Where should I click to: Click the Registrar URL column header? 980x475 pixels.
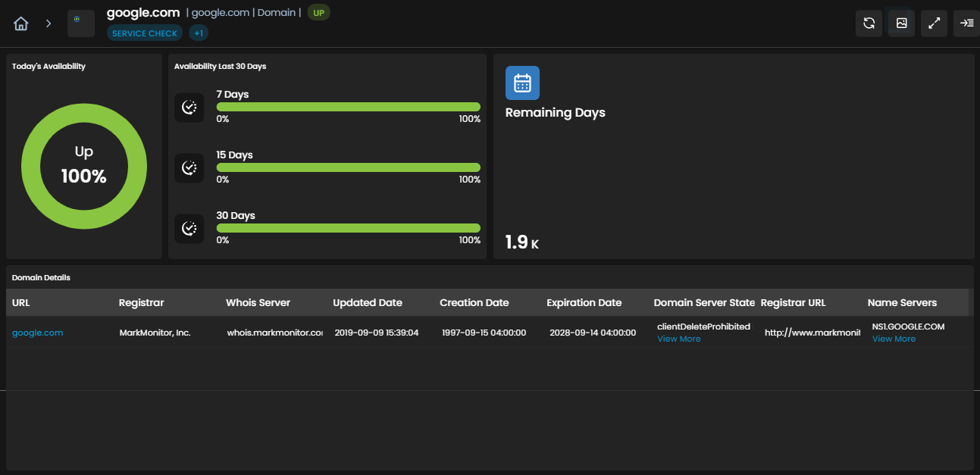[793, 302]
